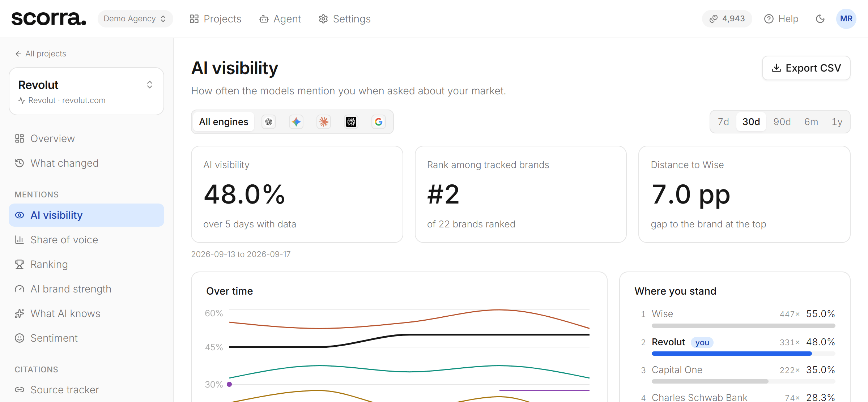Viewport: 868px width, 402px height.
Task: Filter by Google engine icon
Action: click(x=379, y=122)
